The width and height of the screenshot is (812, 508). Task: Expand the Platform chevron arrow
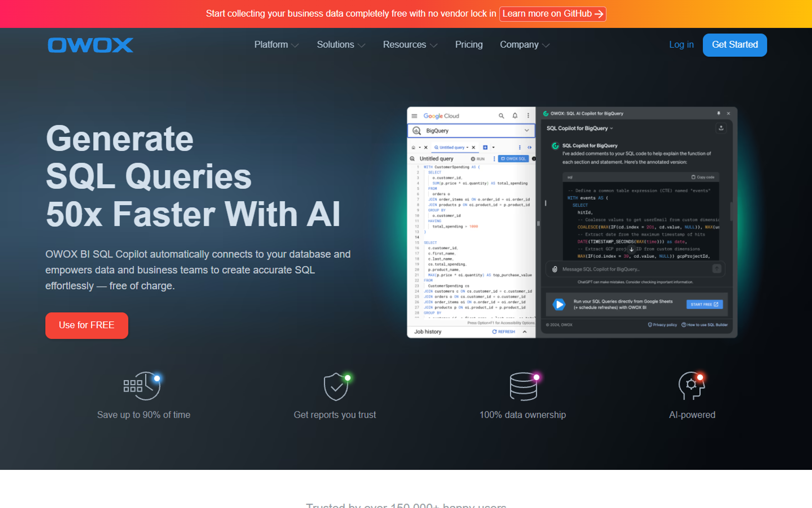(295, 45)
